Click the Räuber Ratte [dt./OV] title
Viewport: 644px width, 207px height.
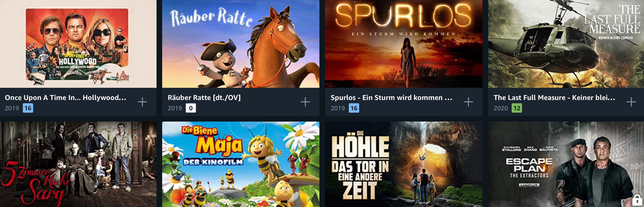click(x=204, y=98)
